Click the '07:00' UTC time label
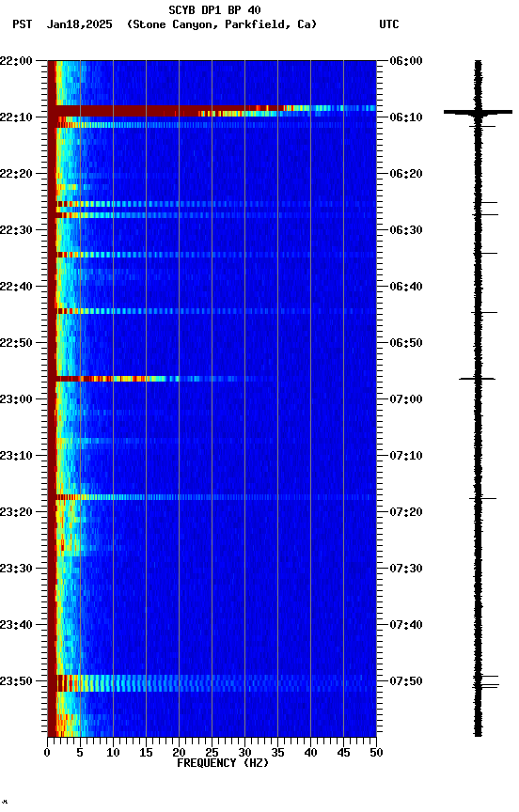 (x=406, y=399)
